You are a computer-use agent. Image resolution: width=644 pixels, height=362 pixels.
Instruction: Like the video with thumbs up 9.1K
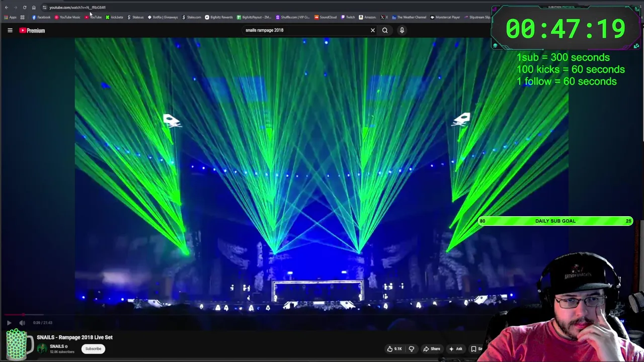click(x=394, y=349)
